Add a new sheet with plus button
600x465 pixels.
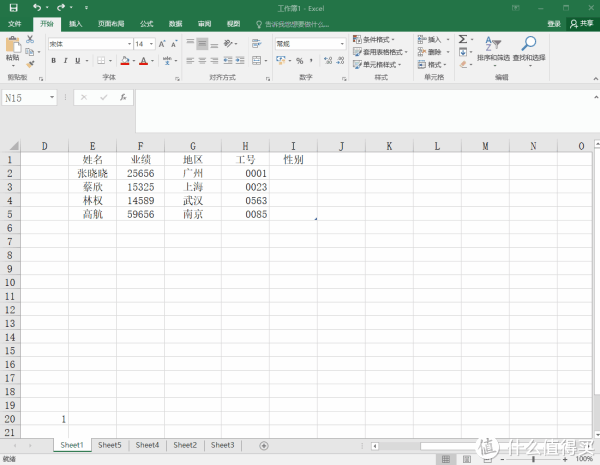pos(264,445)
